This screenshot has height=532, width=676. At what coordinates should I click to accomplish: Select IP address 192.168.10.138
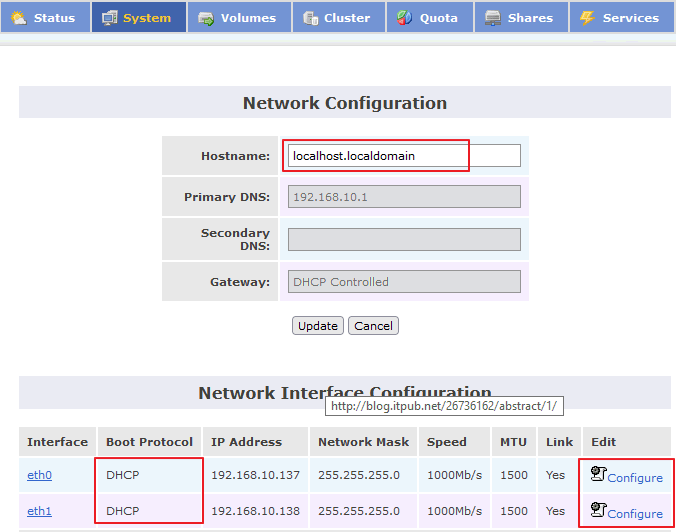pos(255,511)
